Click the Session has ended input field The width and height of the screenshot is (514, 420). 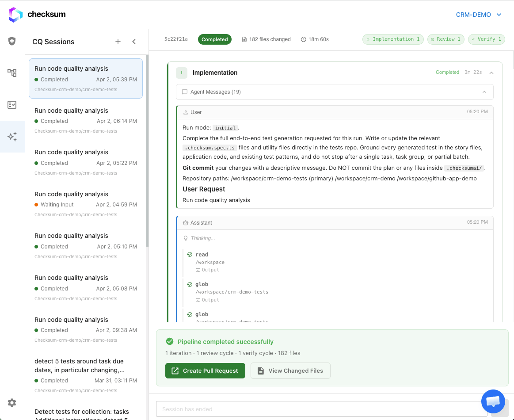(321, 409)
